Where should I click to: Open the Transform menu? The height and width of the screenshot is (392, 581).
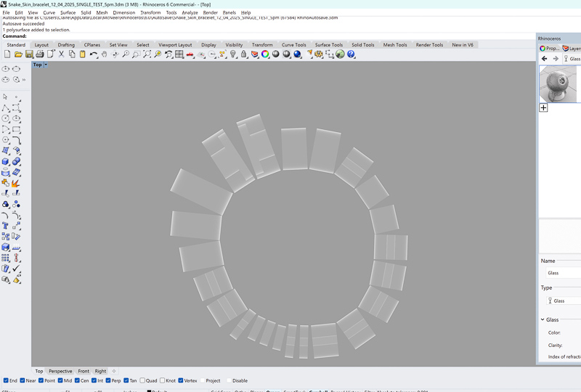(150, 12)
